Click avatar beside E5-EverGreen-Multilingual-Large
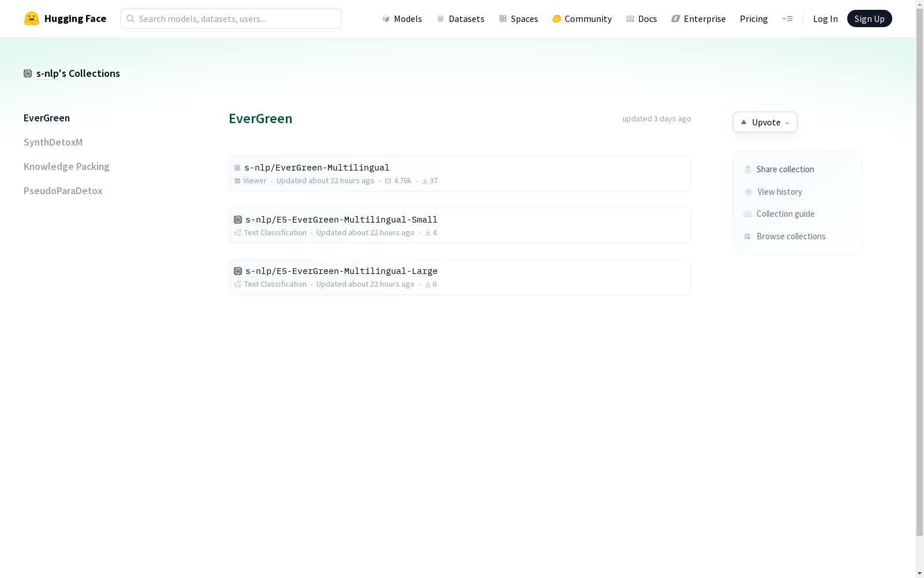Image resolution: width=924 pixels, height=578 pixels. [x=238, y=271]
